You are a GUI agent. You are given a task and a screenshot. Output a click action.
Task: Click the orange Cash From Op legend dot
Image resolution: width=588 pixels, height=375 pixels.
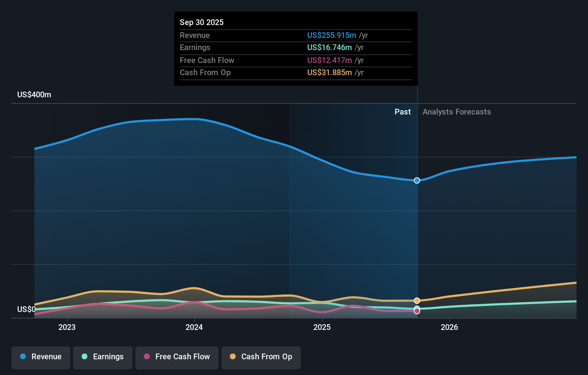tap(233, 357)
